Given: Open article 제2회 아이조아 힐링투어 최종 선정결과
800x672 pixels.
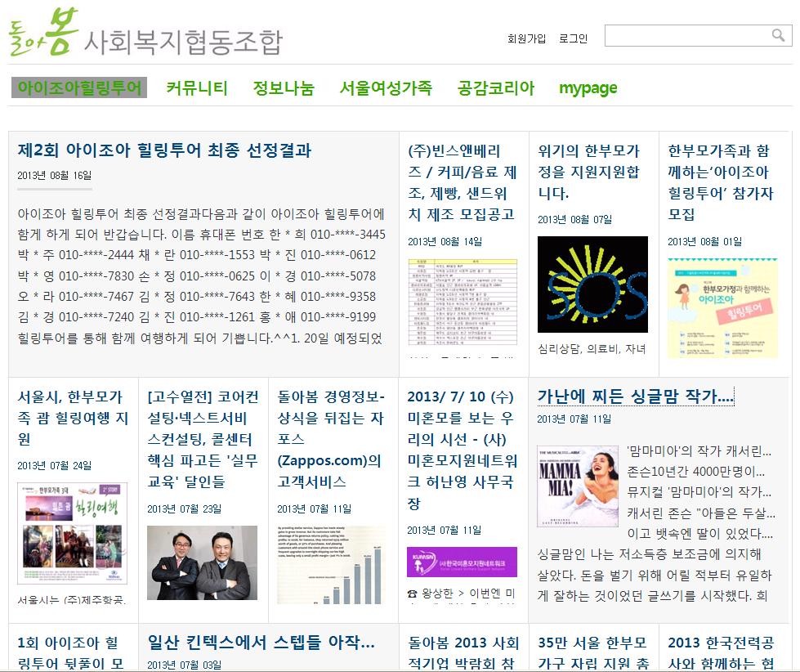Looking at the screenshot, I should click(x=164, y=150).
